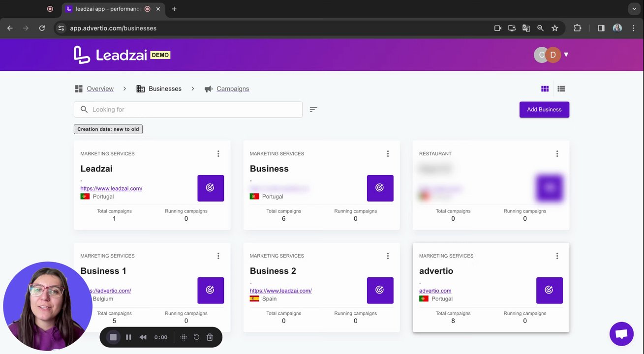Stop the screen recording
Screen dimensions: 644x354
[x=113, y=337]
